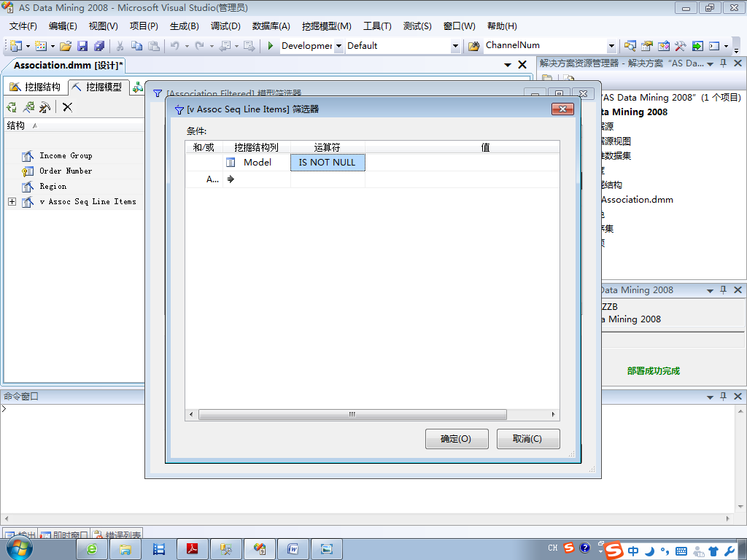The width and height of the screenshot is (747, 560).
Task: Click the Navigate Backward icon
Action: [225, 46]
